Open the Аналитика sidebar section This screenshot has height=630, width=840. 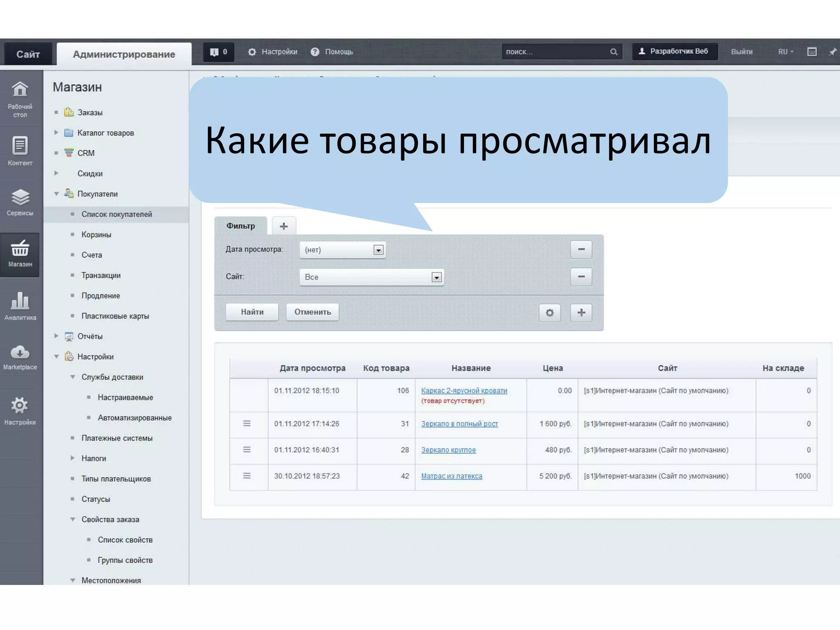20,306
